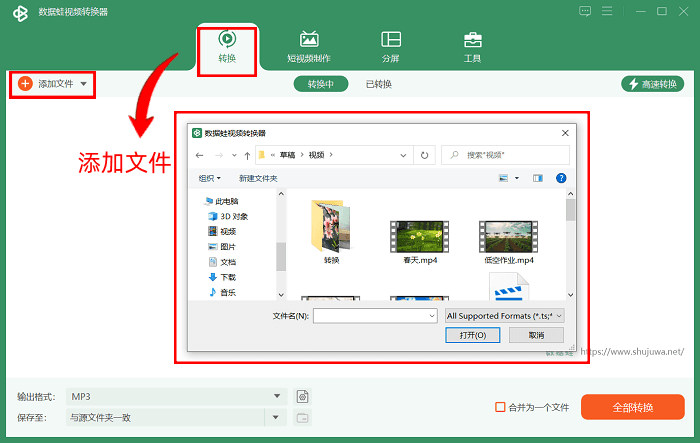Viewport: 700px width, 443px height.
Task: Select 文档 in the navigation tree
Action: coord(222,262)
